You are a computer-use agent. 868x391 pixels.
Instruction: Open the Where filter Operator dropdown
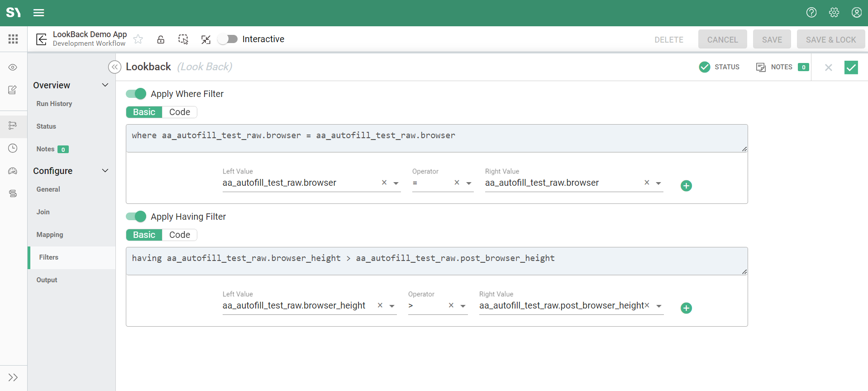click(469, 183)
